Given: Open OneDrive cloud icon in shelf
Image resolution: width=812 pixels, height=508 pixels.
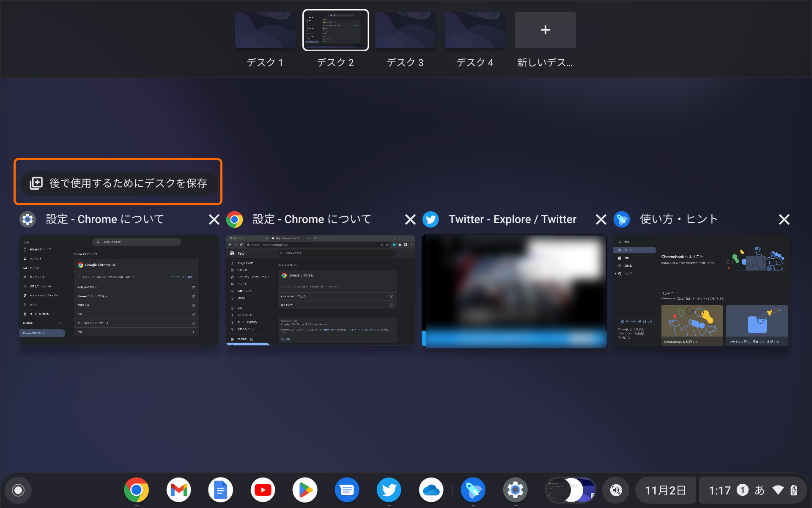Looking at the screenshot, I should point(431,490).
